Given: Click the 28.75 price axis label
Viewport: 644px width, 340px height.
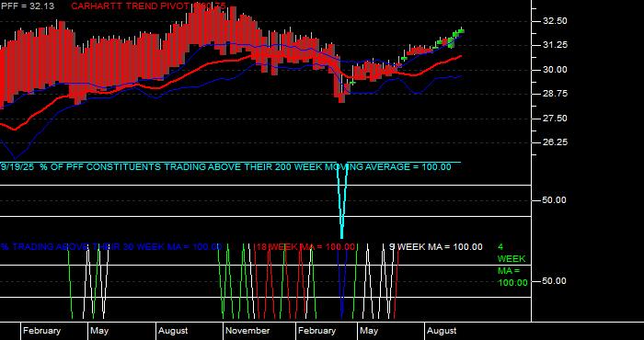Looking at the screenshot, I should pyautogui.click(x=556, y=94).
